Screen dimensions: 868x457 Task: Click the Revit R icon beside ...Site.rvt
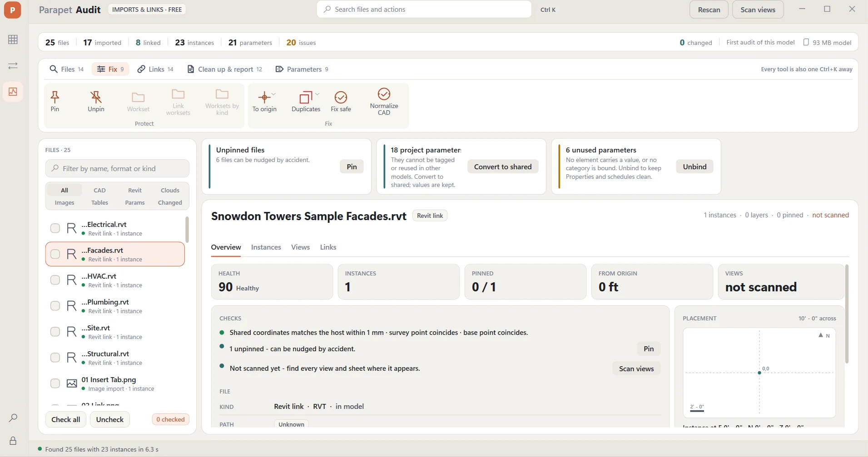72,332
